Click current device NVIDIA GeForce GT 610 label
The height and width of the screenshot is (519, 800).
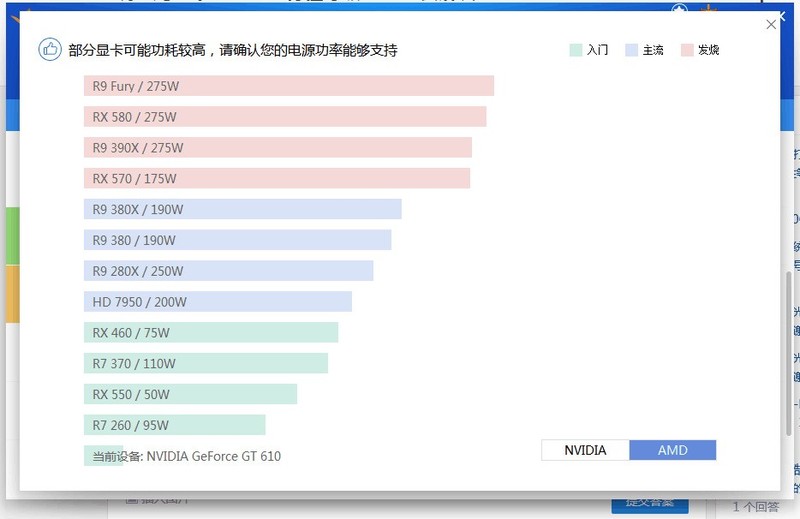[187, 456]
